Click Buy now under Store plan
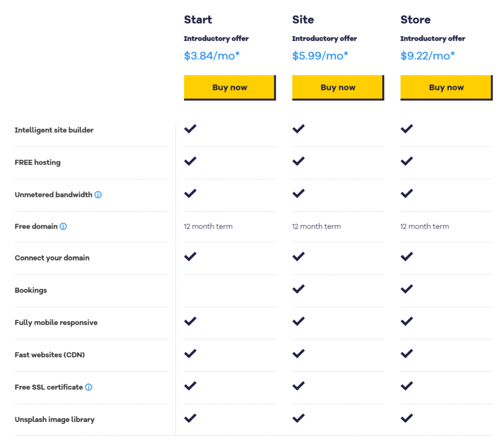 tap(447, 87)
